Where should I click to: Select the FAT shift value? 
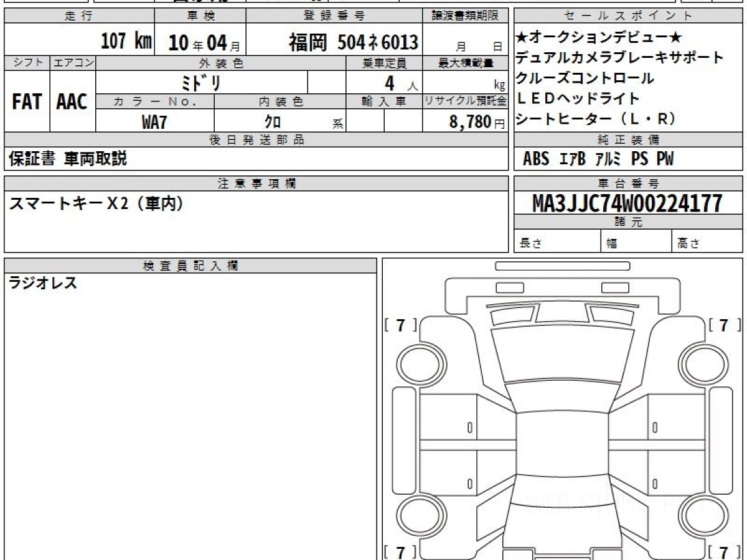27,101
